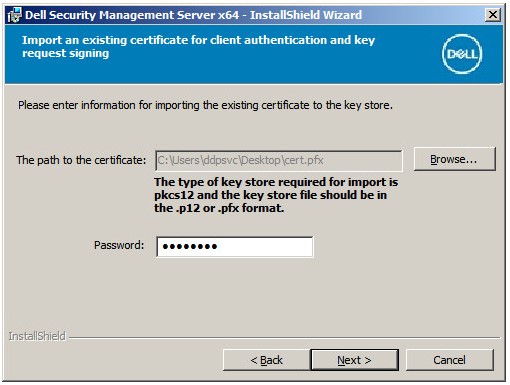Click the 'Please enter information' instruction text

click(205, 105)
